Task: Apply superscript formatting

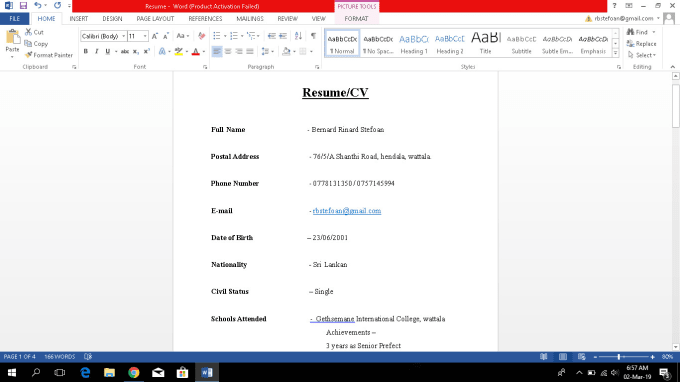Action: (x=147, y=52)
